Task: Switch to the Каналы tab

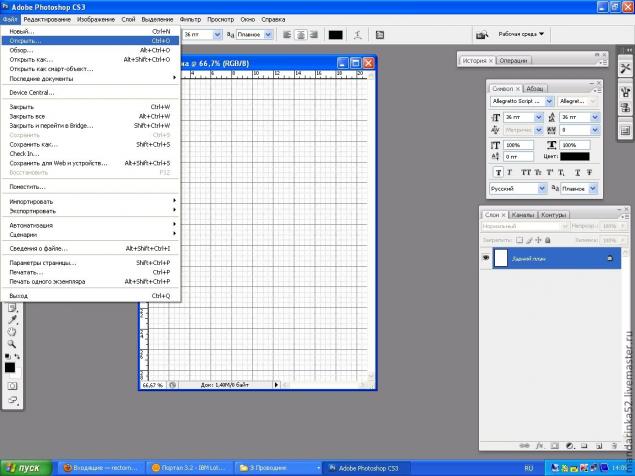Action: click(x=522, y=214)
